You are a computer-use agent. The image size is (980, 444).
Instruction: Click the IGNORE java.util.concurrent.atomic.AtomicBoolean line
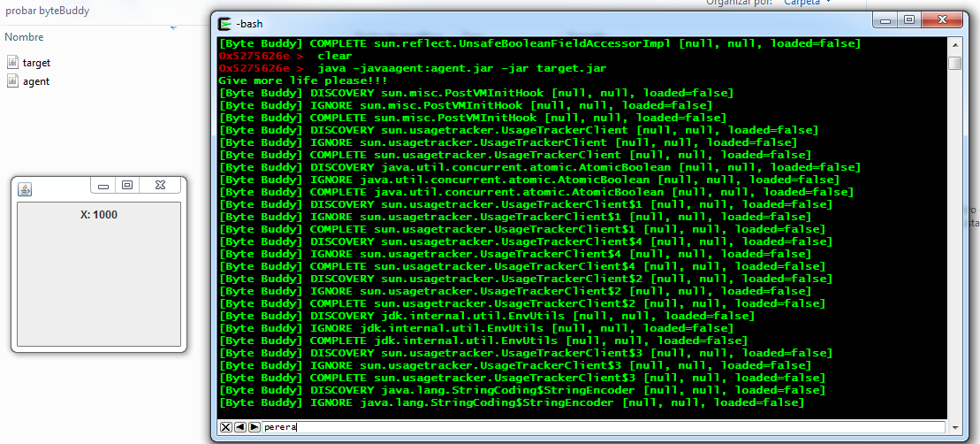pyautogui.click(x=529, y=180)
